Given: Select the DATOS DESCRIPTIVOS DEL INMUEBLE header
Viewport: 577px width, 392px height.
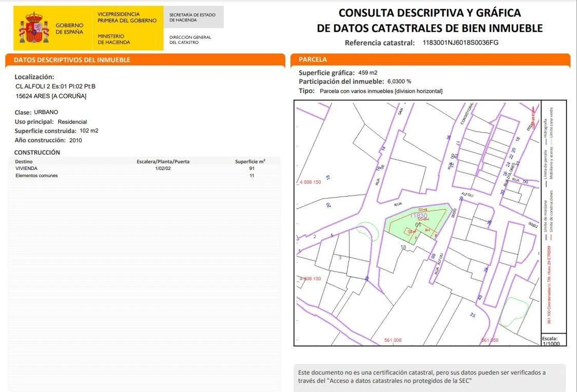Looking at the screenshot, I should coord(72,60).
